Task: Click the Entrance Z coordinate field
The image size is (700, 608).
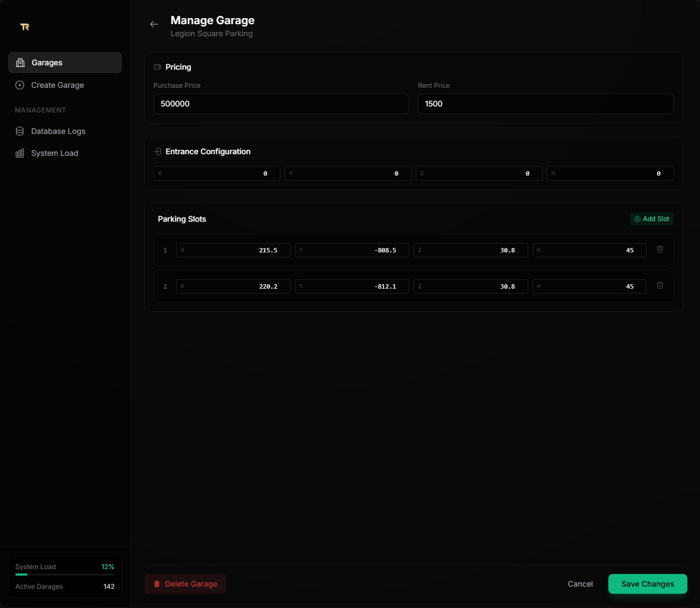Action: (x=479, y=173)
